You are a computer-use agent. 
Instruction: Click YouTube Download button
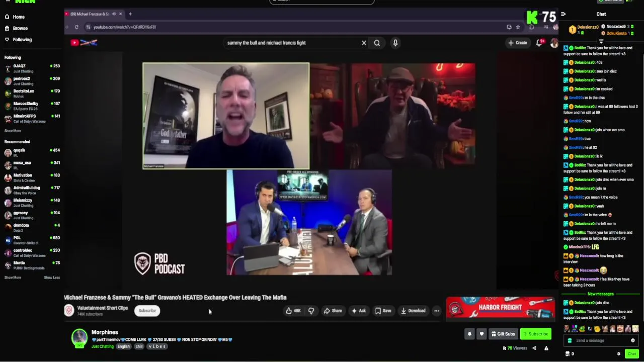coord(413,311)
